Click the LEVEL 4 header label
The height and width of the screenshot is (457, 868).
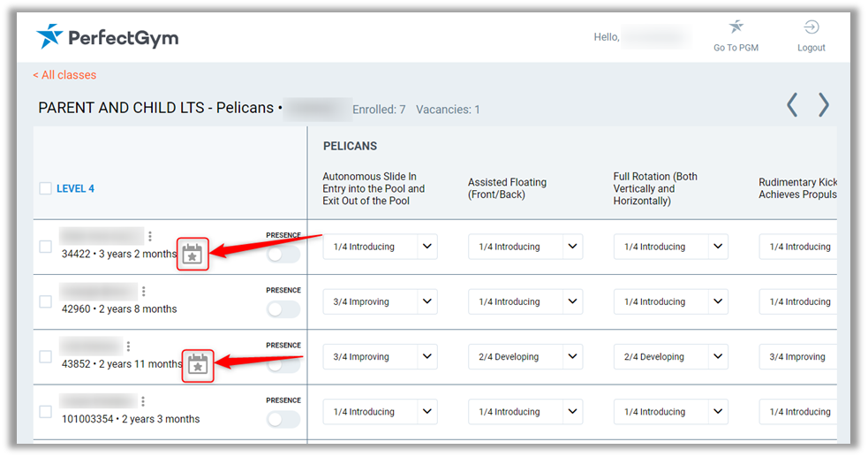(x=75, y=188)
